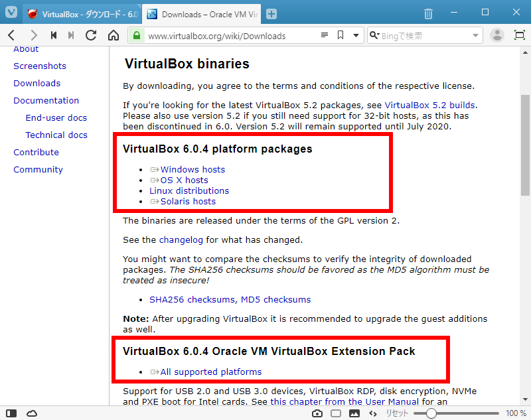Open the page actions icon in status bar
The width and height of the screenshot is (531, 420).
373,413
